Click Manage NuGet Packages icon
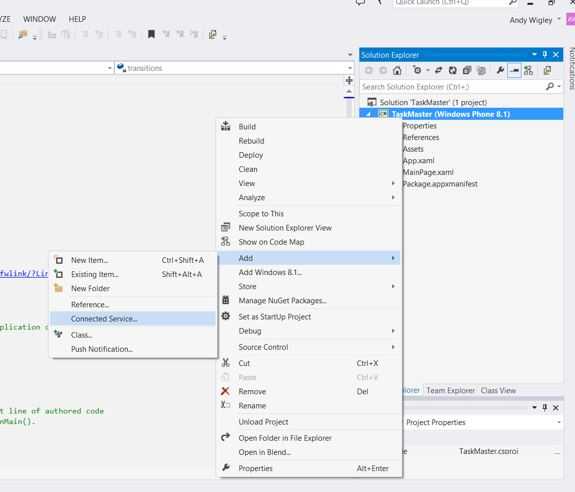Image resolution: width=575 pixels, height=492 pixels. (x=226, y=300)
